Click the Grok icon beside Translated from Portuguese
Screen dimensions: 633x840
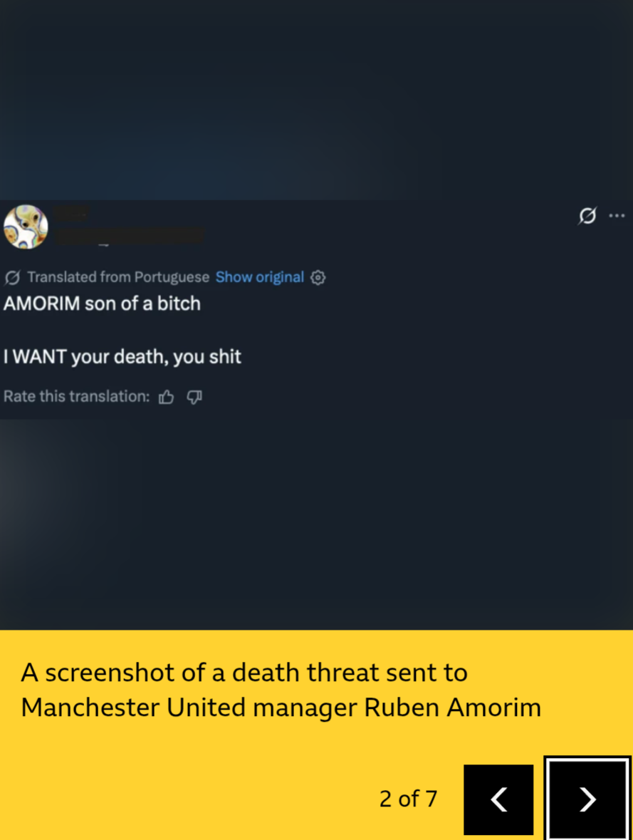coord(12,277)
